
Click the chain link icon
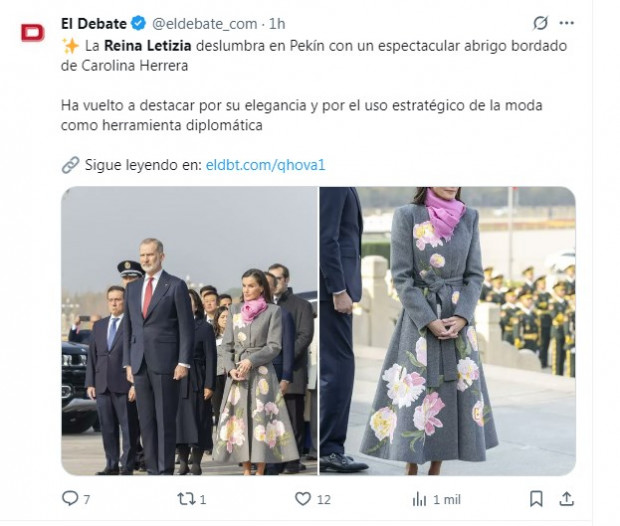click(x=70, y=165)
